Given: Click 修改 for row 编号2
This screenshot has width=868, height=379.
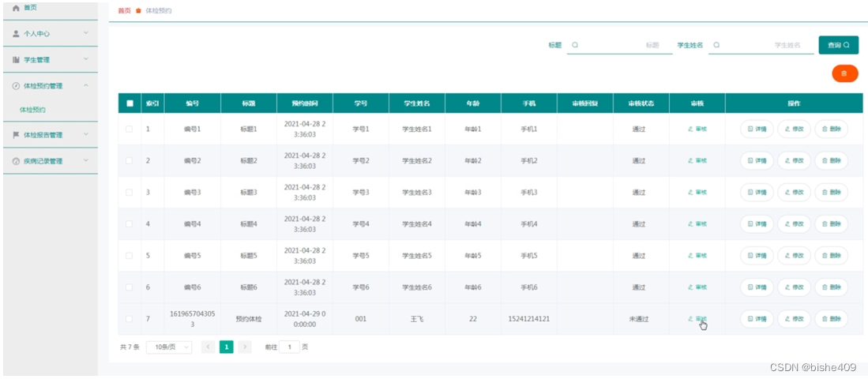Looking at the screenshot, I should point(794,160).
